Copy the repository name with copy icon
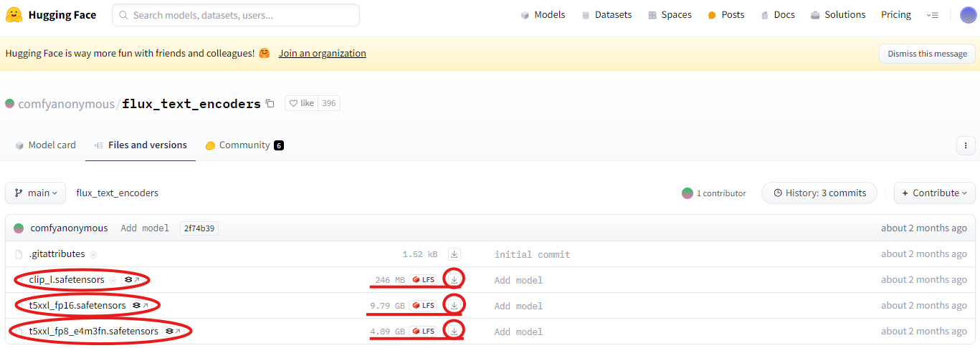This screenshot has width=980, height=348. point(270,104)
